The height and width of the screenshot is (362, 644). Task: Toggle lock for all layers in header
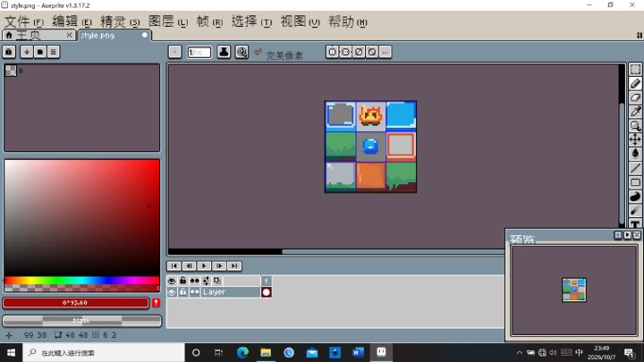183,281
